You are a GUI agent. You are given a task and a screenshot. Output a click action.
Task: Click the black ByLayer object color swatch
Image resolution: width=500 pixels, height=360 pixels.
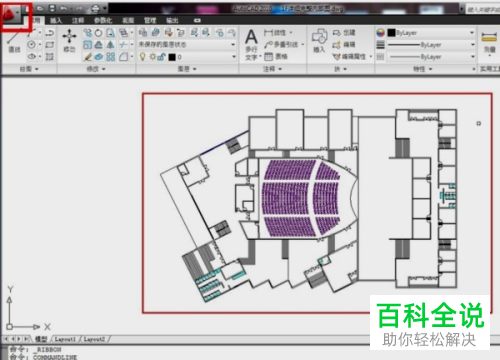391,33
